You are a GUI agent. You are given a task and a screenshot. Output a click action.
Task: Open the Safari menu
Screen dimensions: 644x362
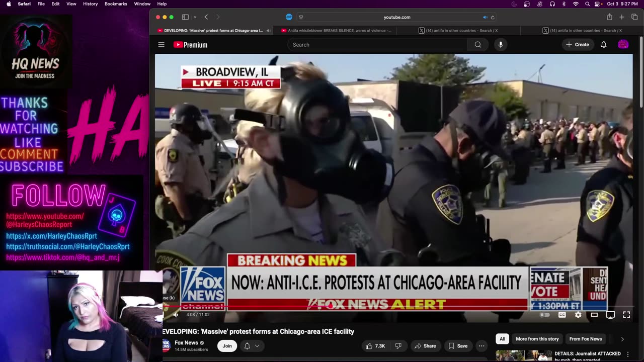(24, 4)
